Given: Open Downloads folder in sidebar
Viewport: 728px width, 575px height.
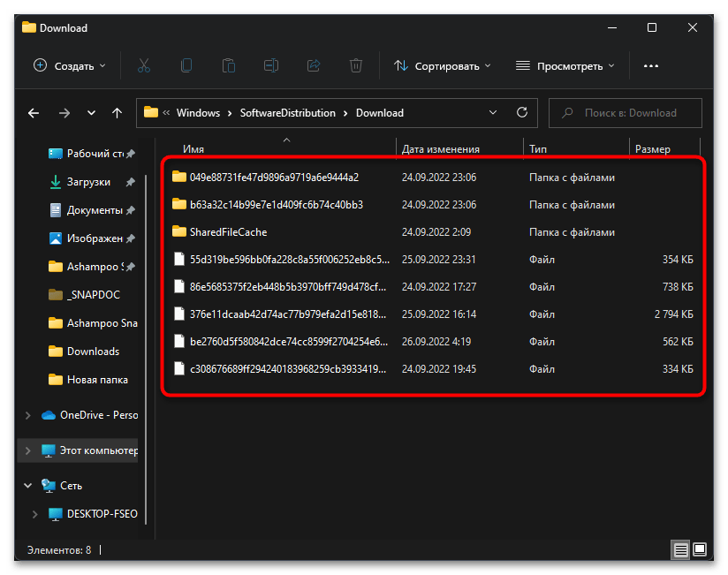Looking at the screenshot, I should 84,352.
